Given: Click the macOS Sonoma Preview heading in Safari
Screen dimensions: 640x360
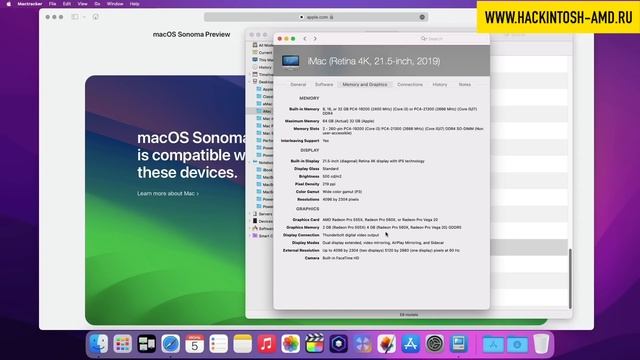Looking at the screenshot, I should coord(191,35).
